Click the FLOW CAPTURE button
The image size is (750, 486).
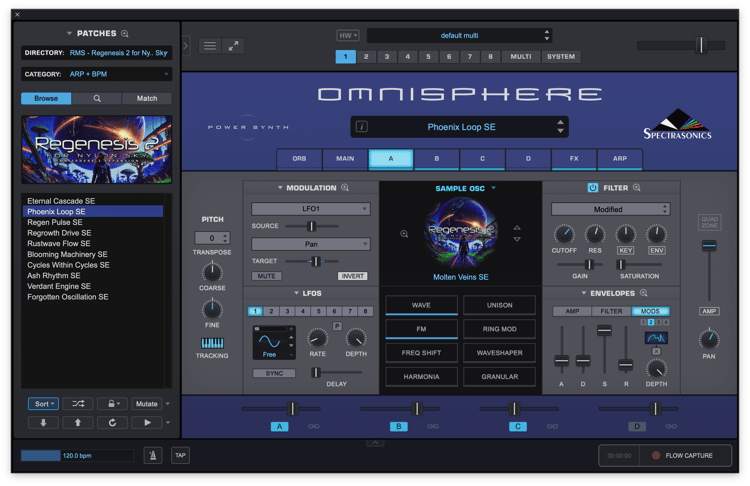(685, 455)
